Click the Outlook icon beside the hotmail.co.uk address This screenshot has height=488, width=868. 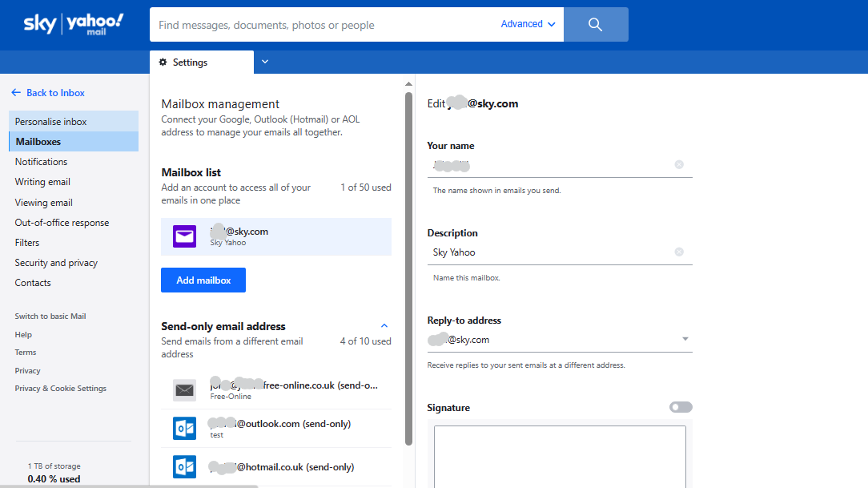point(184,466)
